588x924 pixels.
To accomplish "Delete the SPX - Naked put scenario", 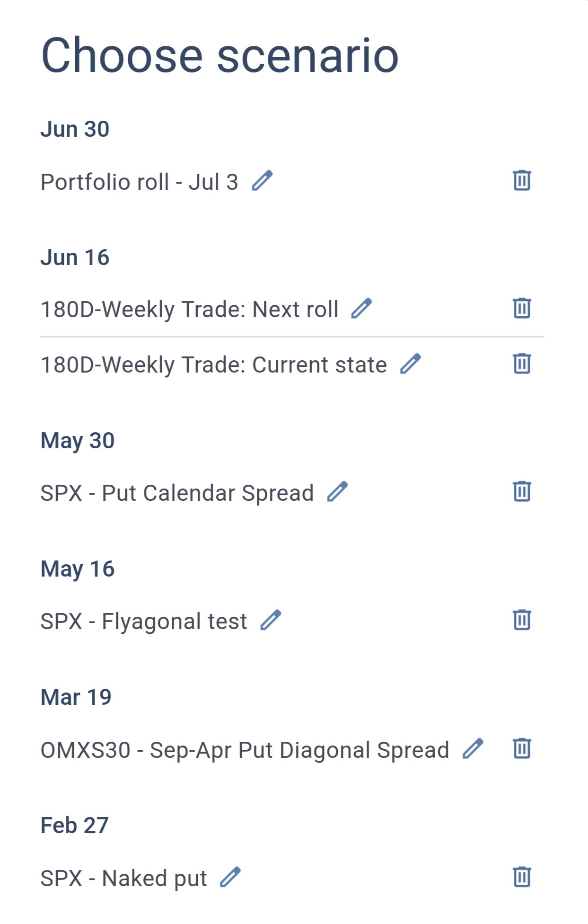I will [522, 878].
